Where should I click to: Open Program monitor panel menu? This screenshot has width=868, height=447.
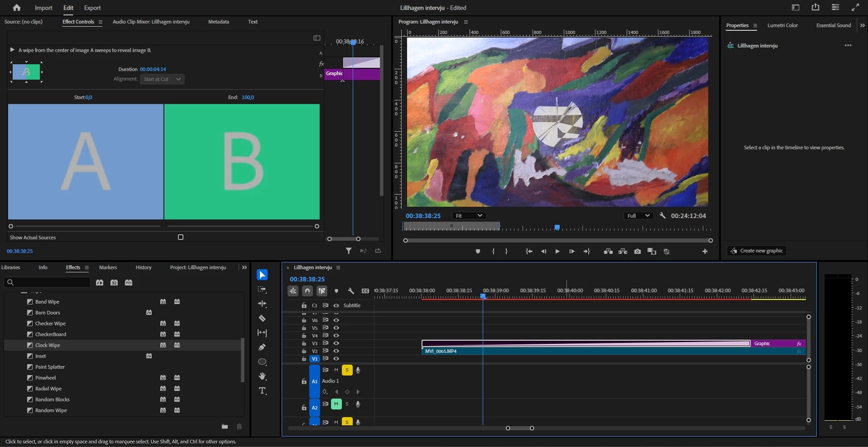pos(466,22)
